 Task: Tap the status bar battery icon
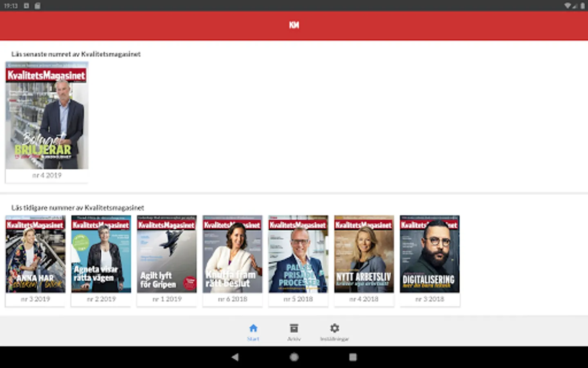[582, 6]
